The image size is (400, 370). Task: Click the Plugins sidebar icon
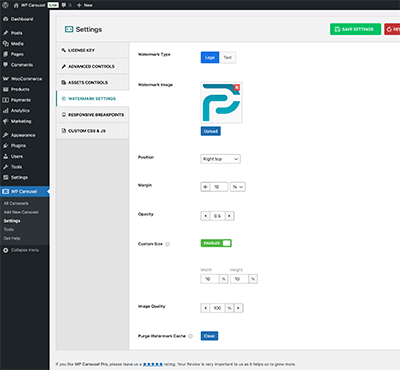(6, 146)
